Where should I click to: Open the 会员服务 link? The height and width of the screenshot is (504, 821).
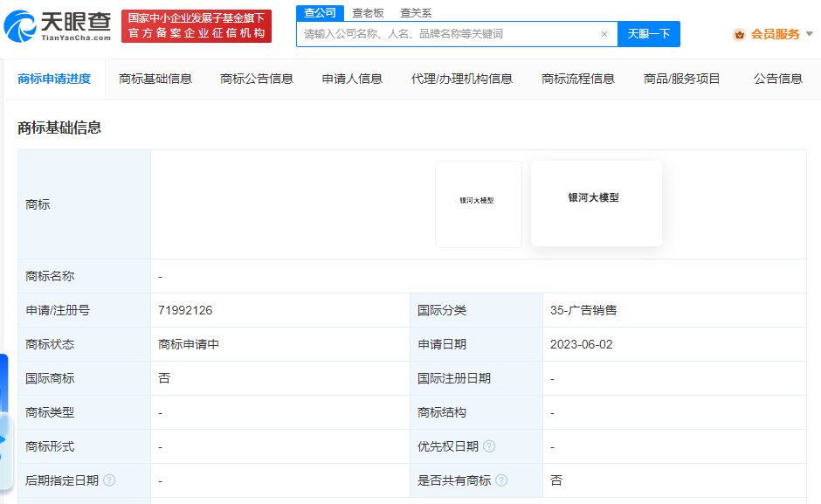coord(775,35)
